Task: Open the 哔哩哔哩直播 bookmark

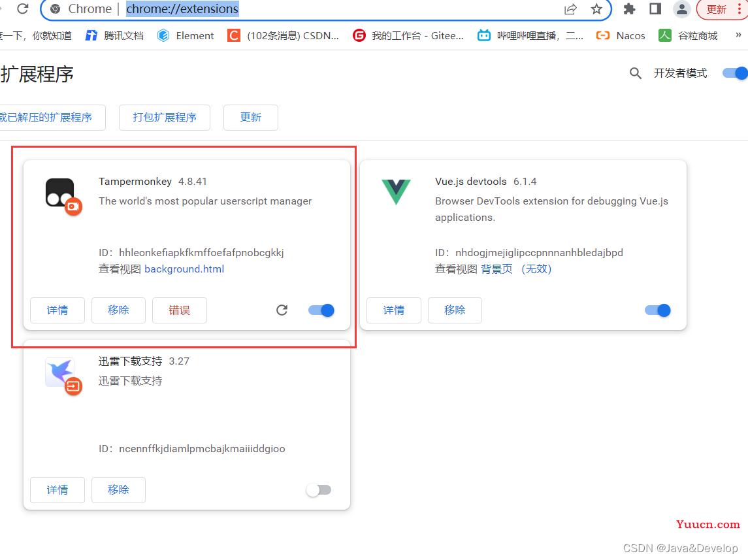Action: click(530, 36)
